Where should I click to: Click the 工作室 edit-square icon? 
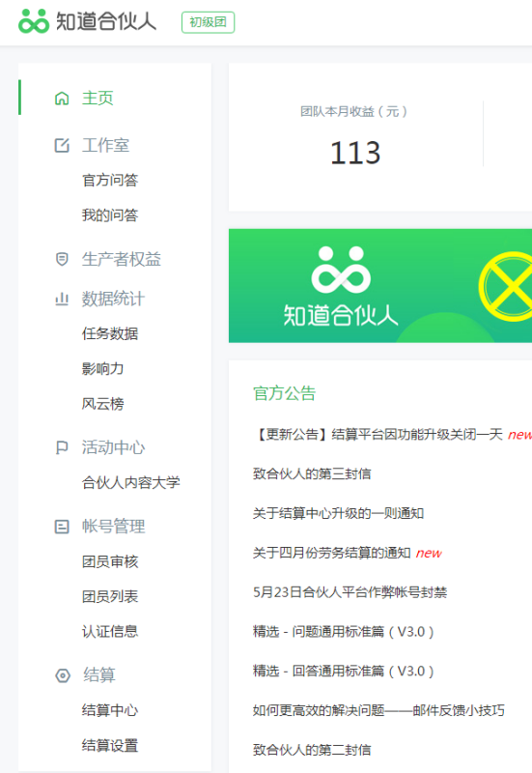click(x=62, y=146)
